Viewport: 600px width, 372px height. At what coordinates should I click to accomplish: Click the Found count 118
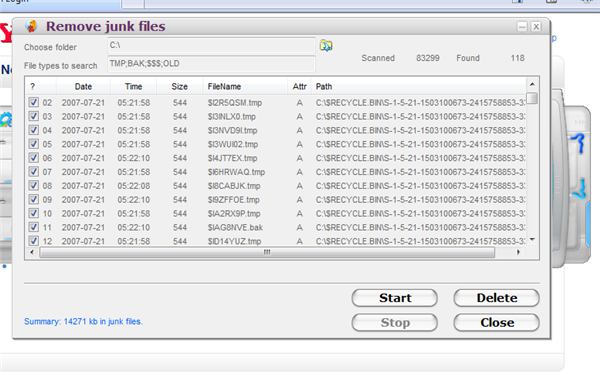[x=517, y=58]
